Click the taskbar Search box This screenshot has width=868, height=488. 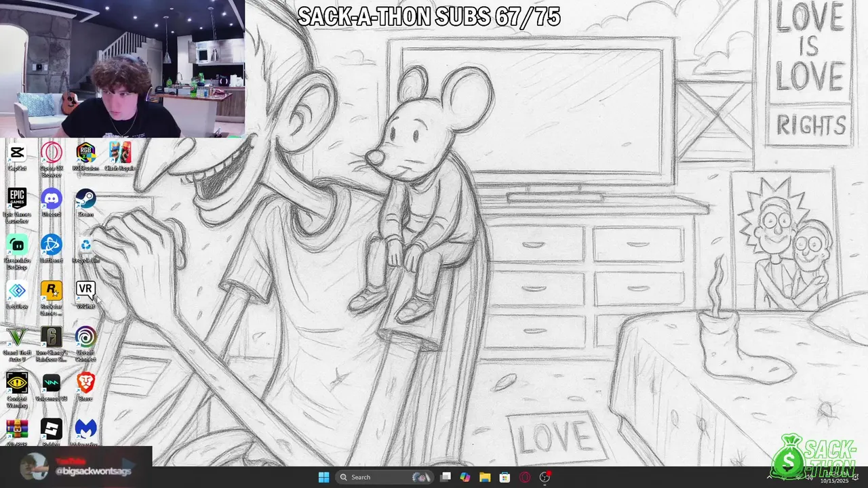click(386, 477)
